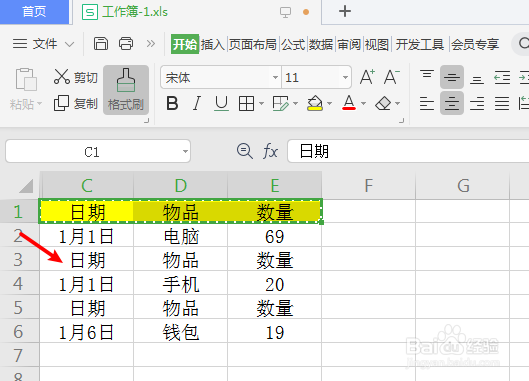The image size is (529, 381).
Task: Switch to the 视图 ribbon tab
Action: (377, 44)
